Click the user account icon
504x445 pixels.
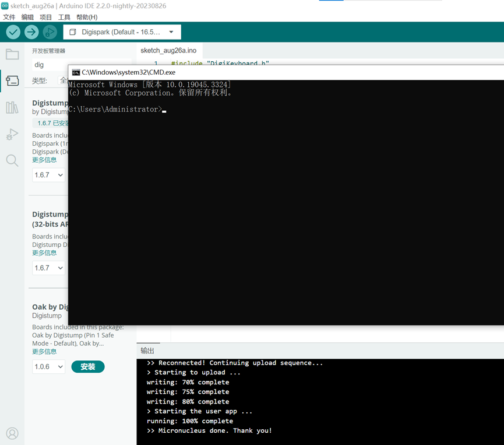(x=12, y=433)
